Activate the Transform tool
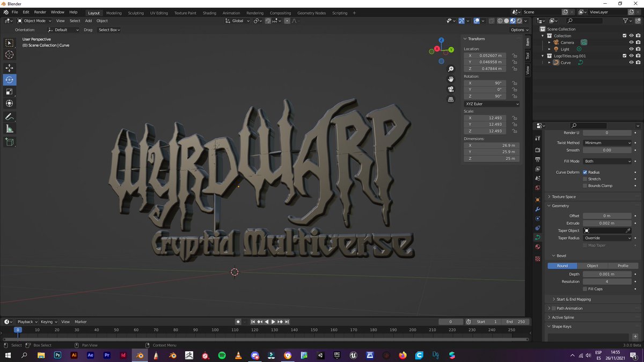Screen dimensions: 644x362 (10, 104)
